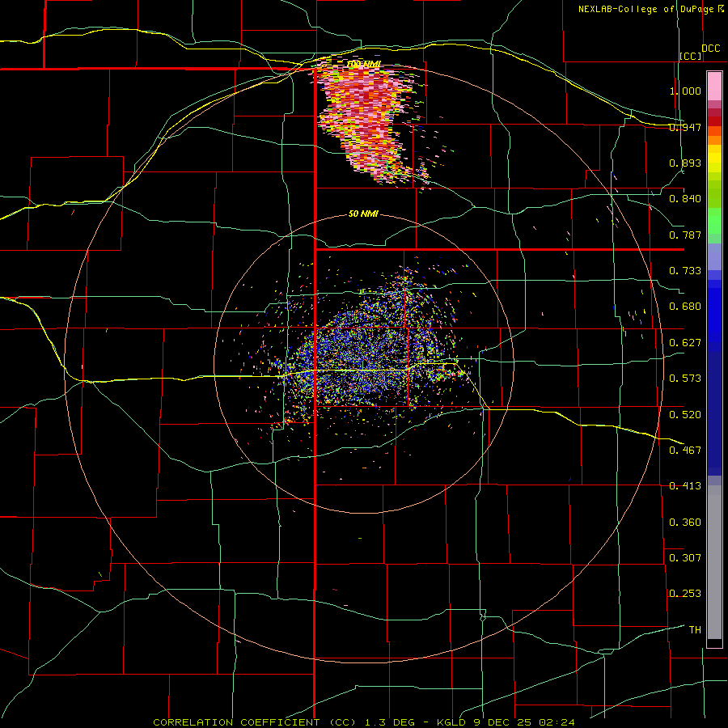Viewport: 728px width, 728px height.
Task: Pick the red segment of the color bar
Action: coord(714,121)
